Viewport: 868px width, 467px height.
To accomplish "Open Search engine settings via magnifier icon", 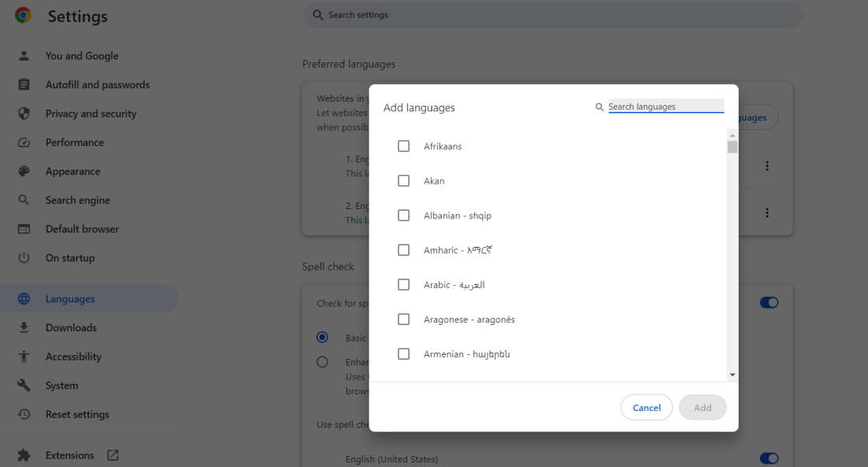I will click(x=24, y=200).
